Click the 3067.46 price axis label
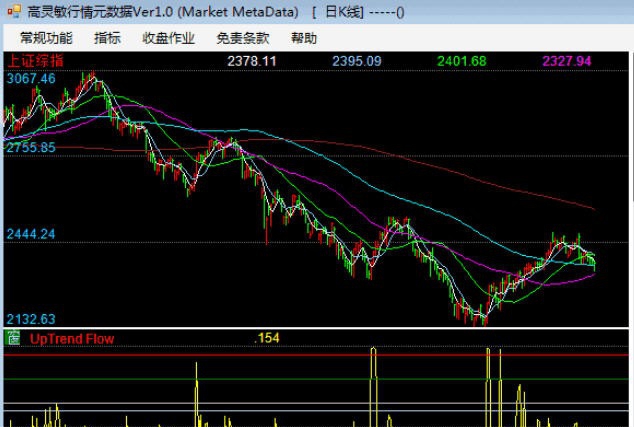Viewport: 634px width, 427px height. pyautogui.click(x=30, y=78)
